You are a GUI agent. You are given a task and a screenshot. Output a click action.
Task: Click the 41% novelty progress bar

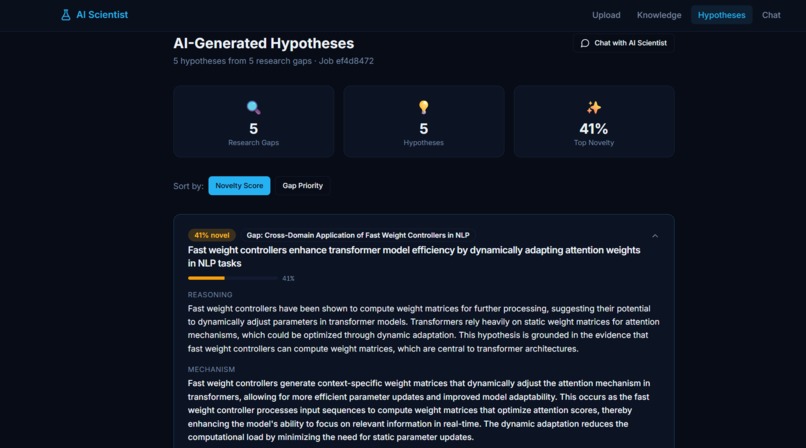click(x=232, y=278)
